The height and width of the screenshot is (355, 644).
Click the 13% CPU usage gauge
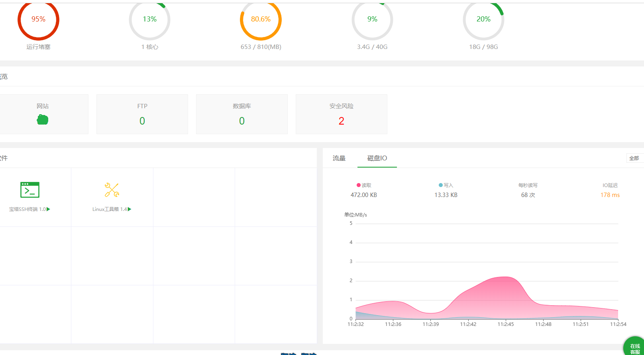click(x=150, y=20)
